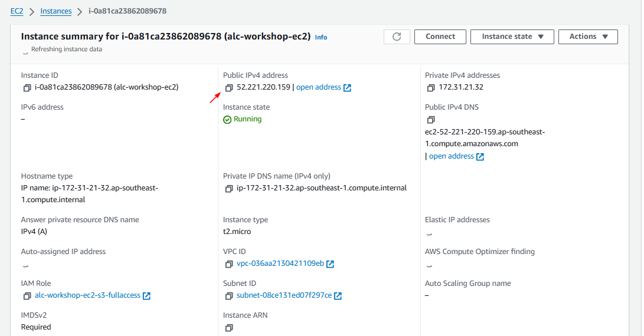Go to EC2 in the breadcrumb

pos(17,11)
